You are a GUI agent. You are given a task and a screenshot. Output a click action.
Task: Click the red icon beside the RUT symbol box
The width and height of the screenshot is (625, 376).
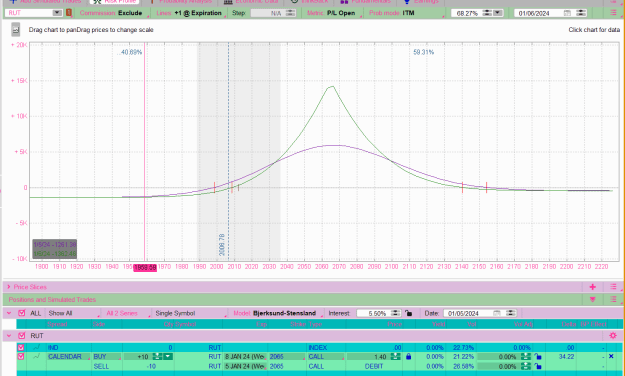69,13
